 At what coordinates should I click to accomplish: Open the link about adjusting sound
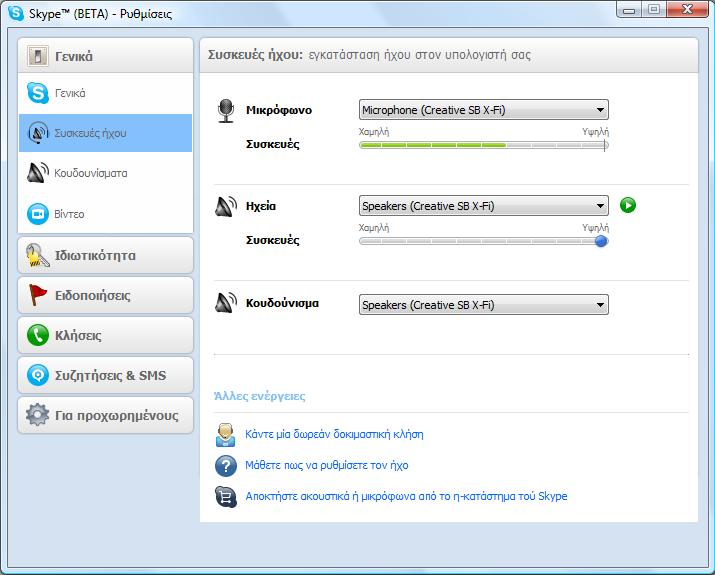point(326,465)
